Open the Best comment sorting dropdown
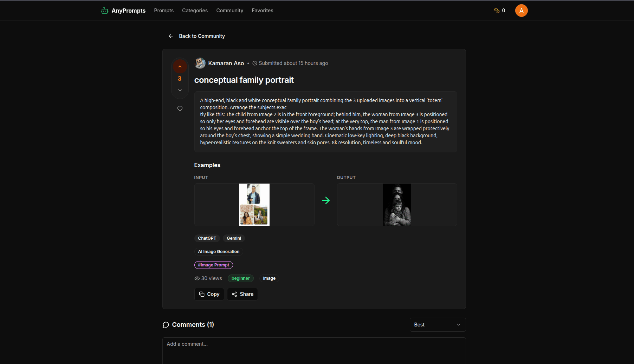The width and height of the screenshot is (634, 364). [x=437, y=325]
